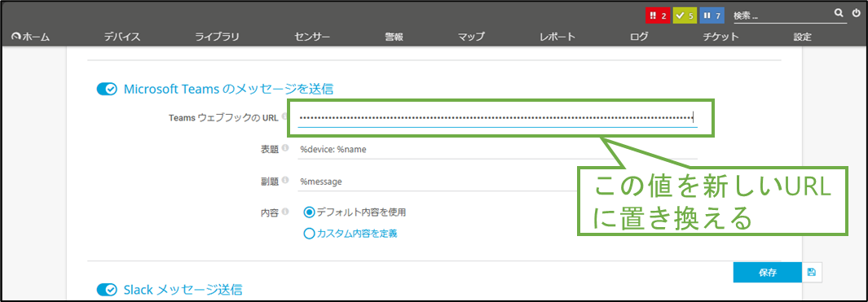The height and width of the screenshot is (302, 868).
Task: Click the floppy disk save icon
Action: 812,272
